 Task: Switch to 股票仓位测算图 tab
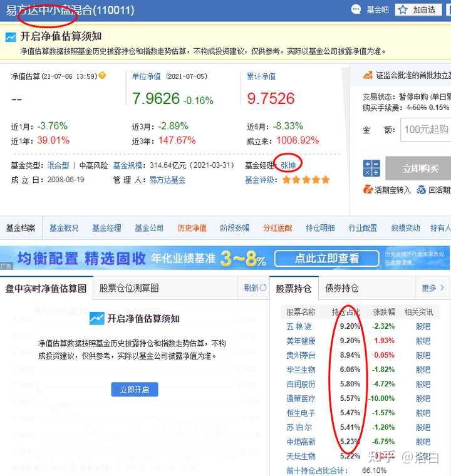tap(129, 288)
